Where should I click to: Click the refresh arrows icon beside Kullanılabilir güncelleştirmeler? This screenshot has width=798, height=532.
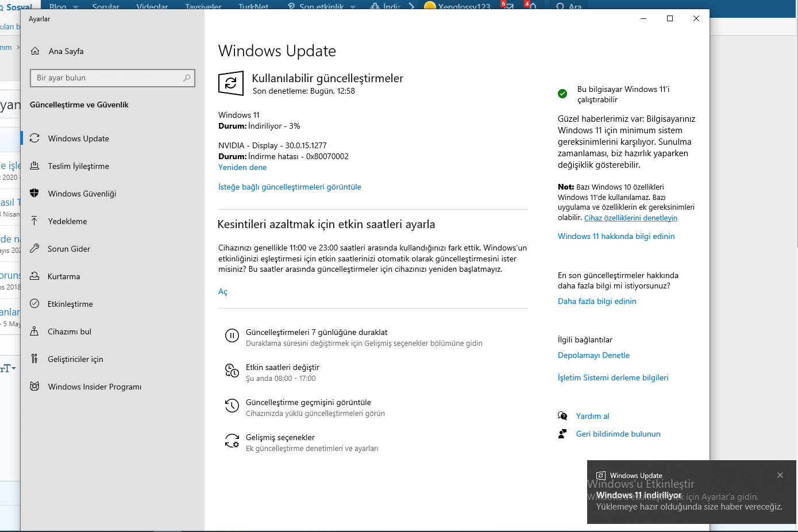tap(231, 83)
